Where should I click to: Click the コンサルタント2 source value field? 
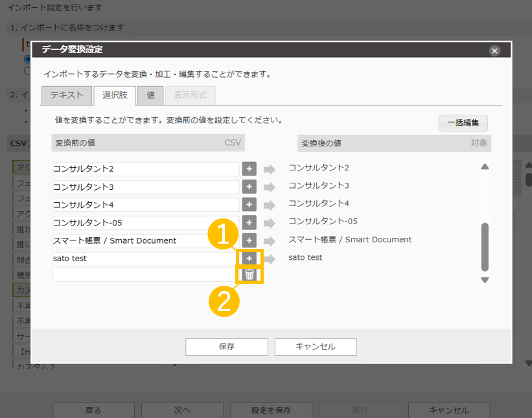pos(146,169)
